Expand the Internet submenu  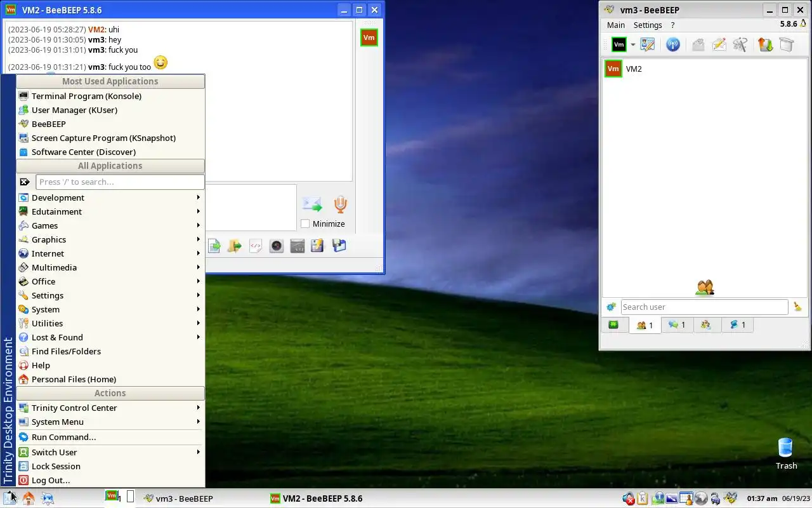coord(110,253)
